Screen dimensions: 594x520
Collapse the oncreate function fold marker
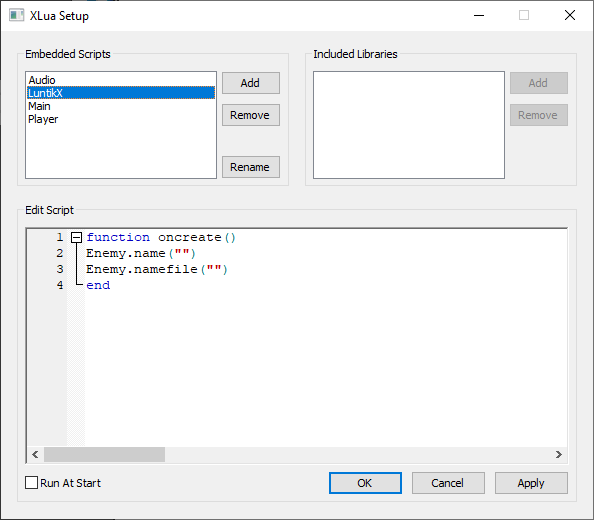click(77, 237)
